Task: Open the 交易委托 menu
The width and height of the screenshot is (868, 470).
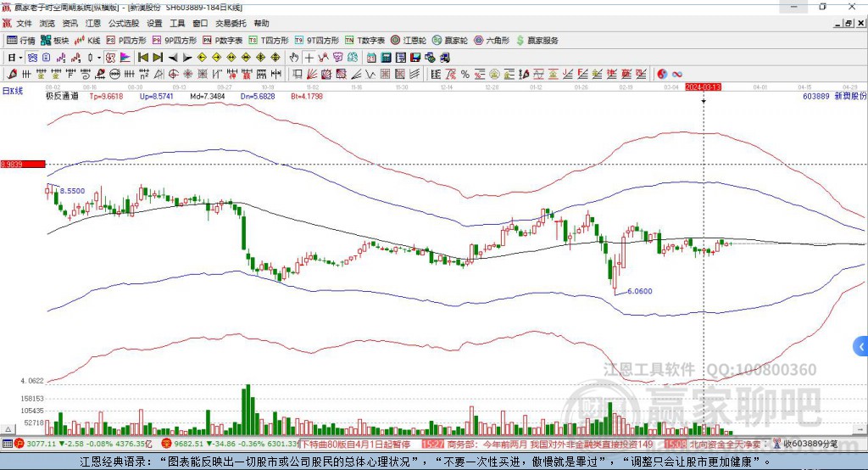Action: 231,23
